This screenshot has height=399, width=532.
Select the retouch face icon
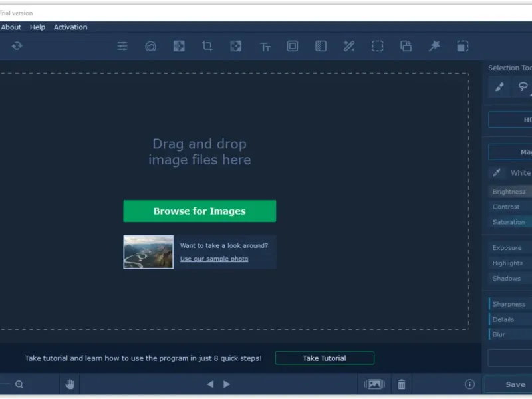(x=151, y=46)
